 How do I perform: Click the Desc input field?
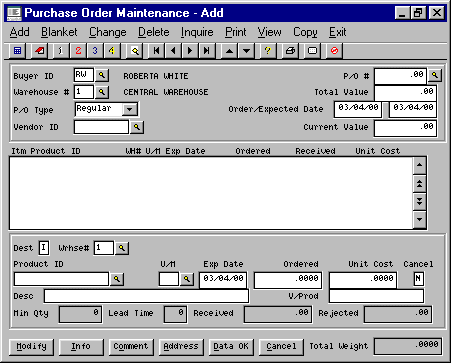pos(146,296)
